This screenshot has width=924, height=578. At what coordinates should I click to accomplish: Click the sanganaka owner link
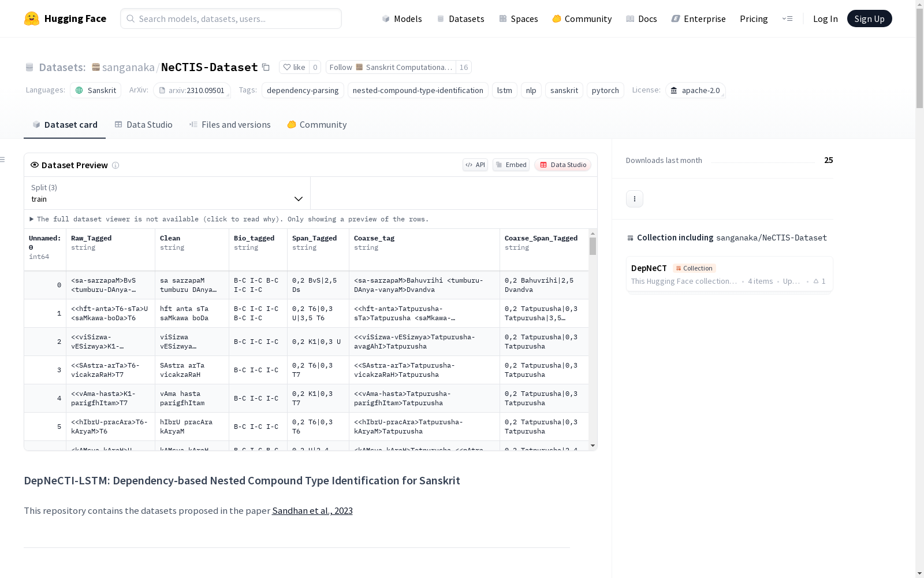coord(128,67)
